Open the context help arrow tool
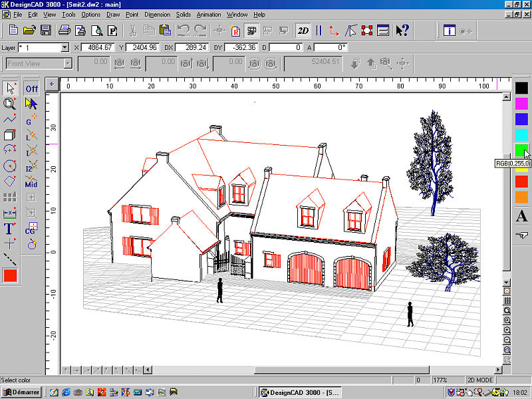 (402, 31)
